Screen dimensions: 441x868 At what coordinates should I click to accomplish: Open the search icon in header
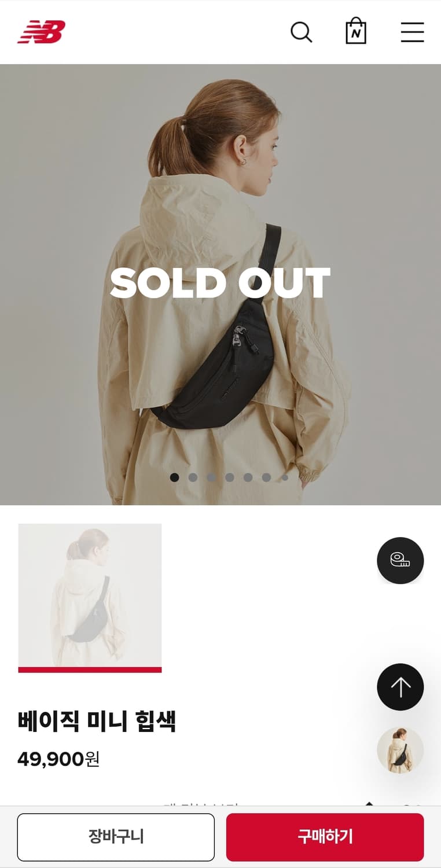[301, 32]
